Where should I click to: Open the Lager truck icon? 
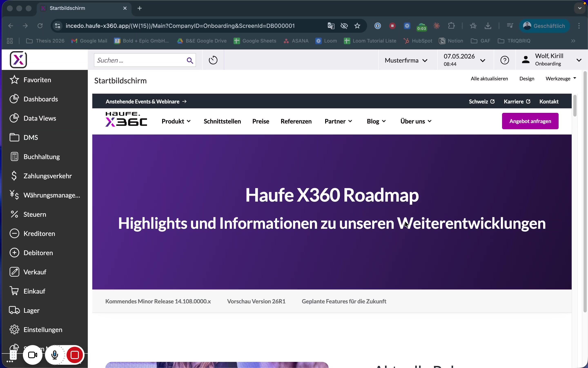14,310
